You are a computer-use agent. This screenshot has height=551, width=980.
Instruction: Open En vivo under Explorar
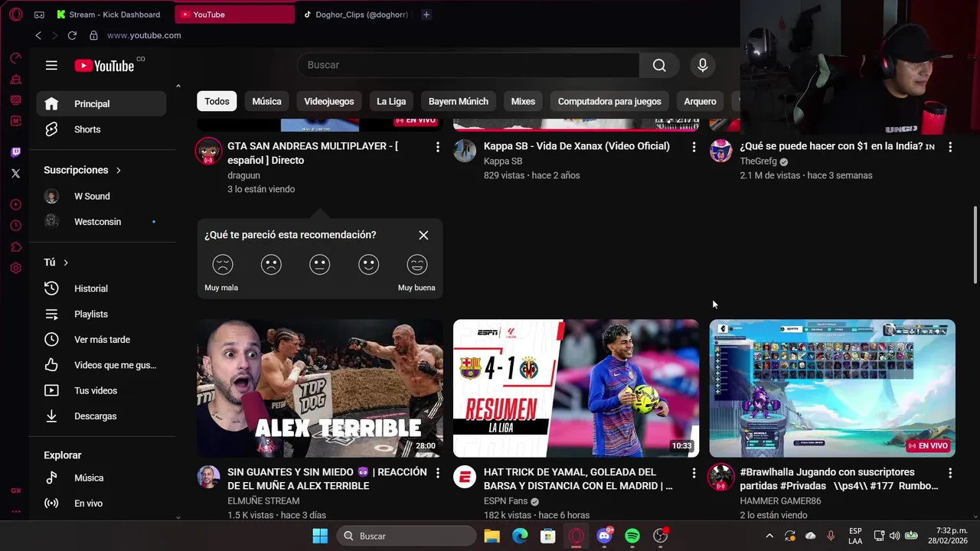(x=101, y=504)
